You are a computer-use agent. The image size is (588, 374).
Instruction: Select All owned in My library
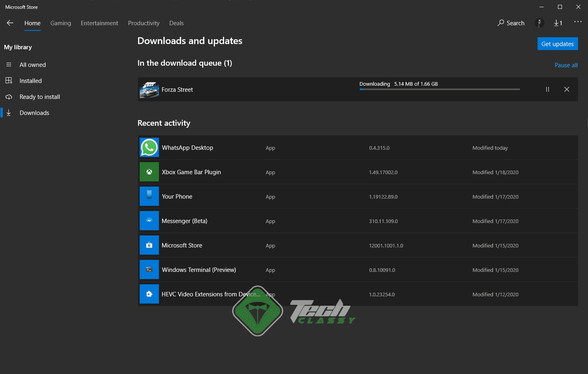point(32,64)
